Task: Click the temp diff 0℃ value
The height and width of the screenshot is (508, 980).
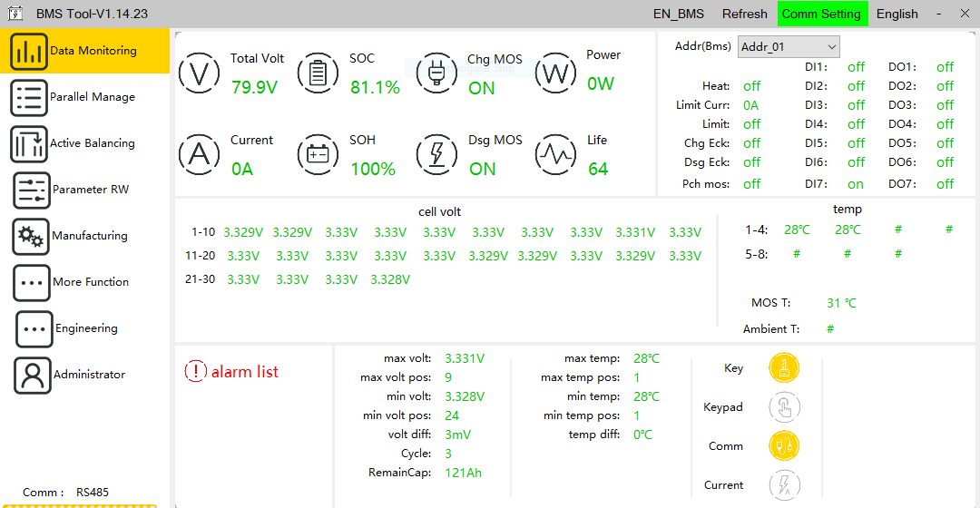Action: point(642,435)
